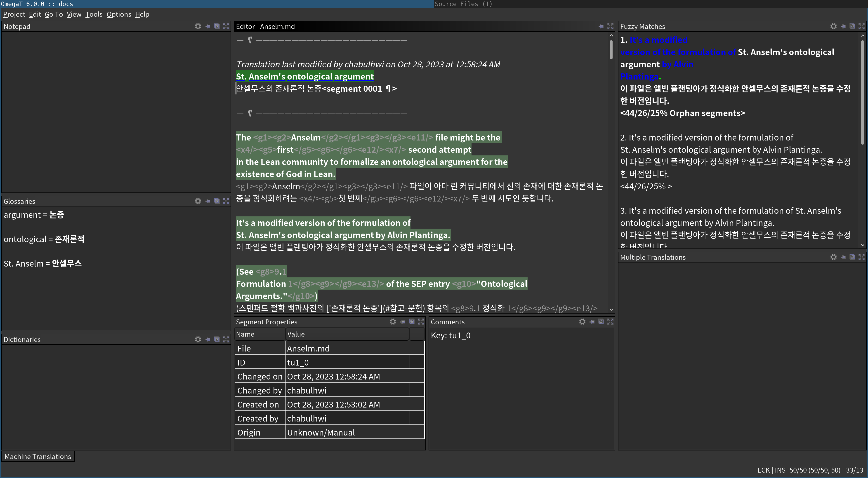Image resolution: width=868 pixels, height=478 pixels.
Task: Open Notepad panel settings gear
Action: [198, 26]
